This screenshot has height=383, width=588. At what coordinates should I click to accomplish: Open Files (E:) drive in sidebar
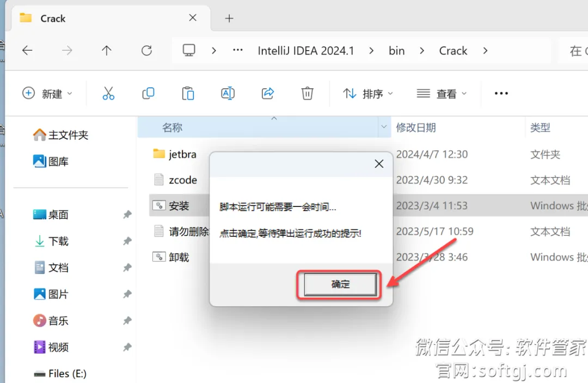point(60,374)
